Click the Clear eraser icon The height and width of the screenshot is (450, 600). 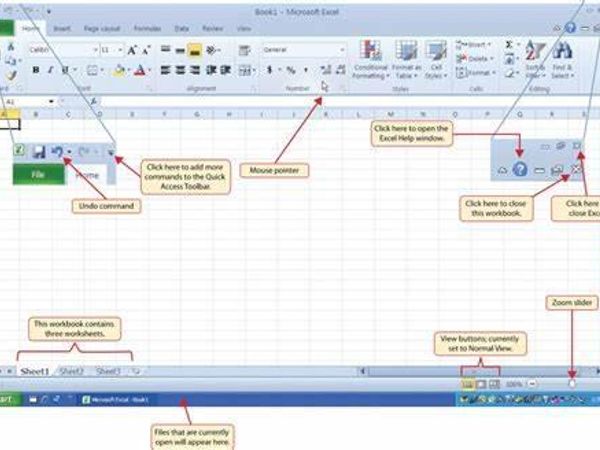[x=509, y=73]
